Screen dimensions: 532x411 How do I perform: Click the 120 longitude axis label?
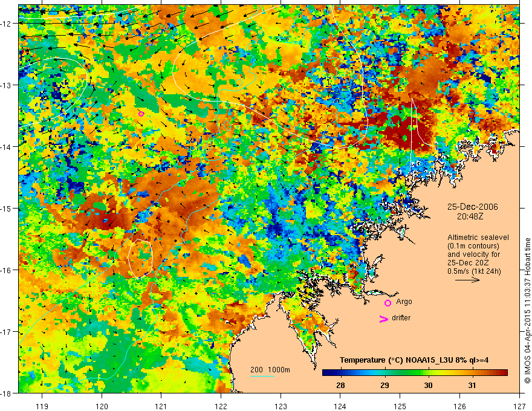point(102,406)
